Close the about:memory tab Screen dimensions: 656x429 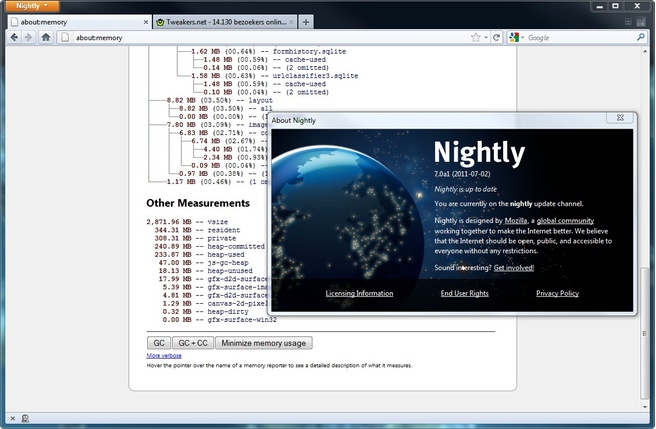point(146,22)
